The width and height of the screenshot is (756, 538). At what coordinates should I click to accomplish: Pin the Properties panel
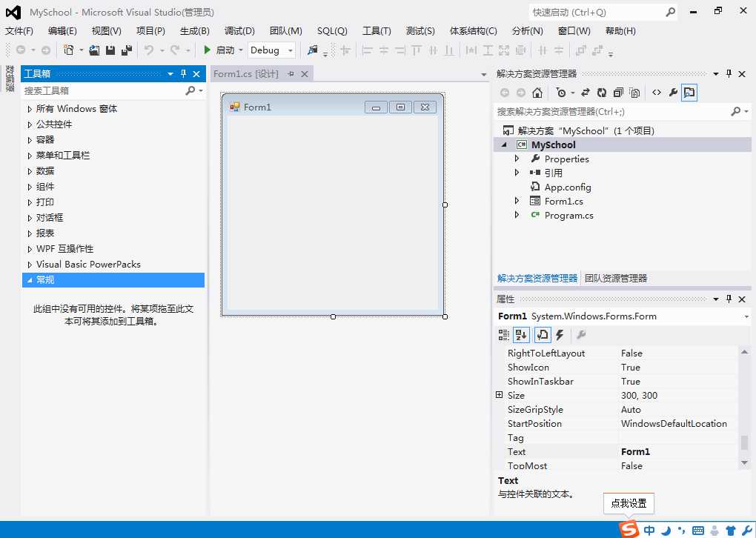[x=729, y=299]
